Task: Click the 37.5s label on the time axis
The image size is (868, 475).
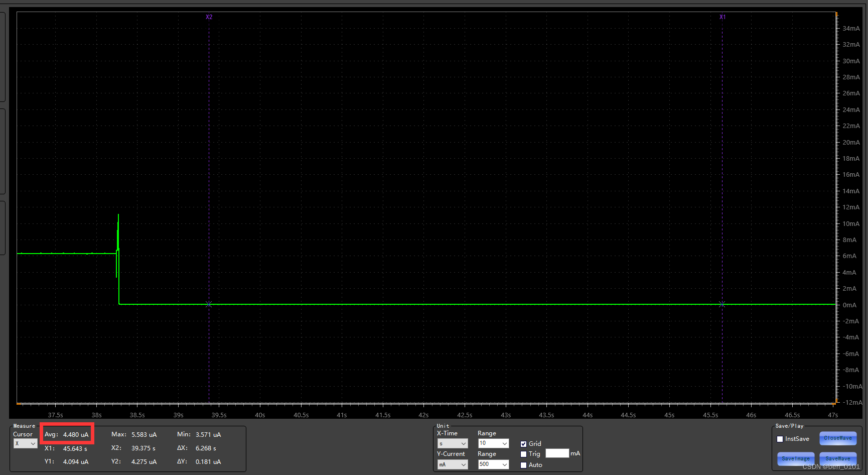Action: (56, 415)
